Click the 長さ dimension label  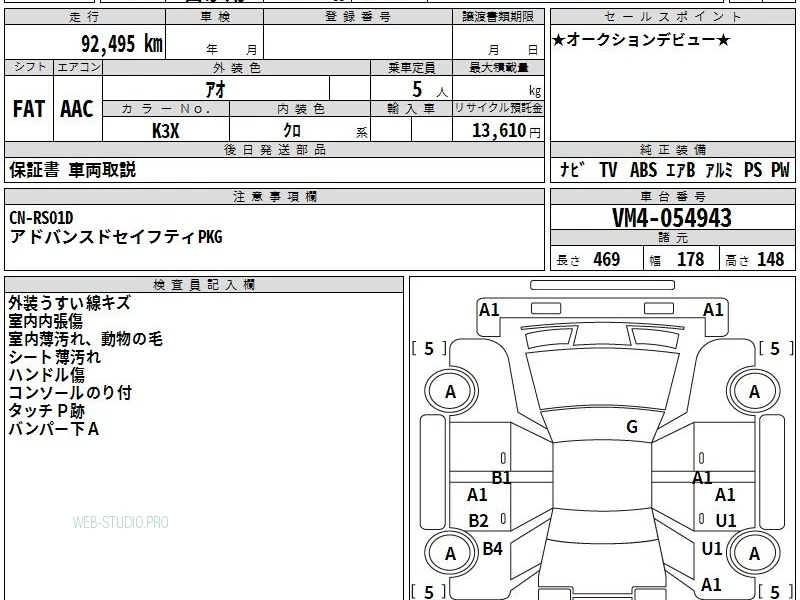tap(568, 261)
